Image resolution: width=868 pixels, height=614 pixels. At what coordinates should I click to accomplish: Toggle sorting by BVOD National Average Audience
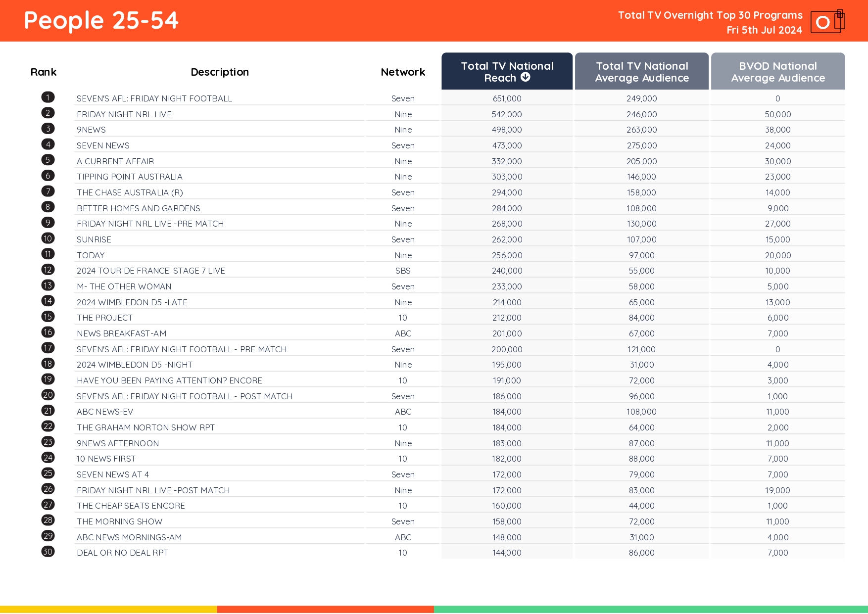click(x=777, y=71)
